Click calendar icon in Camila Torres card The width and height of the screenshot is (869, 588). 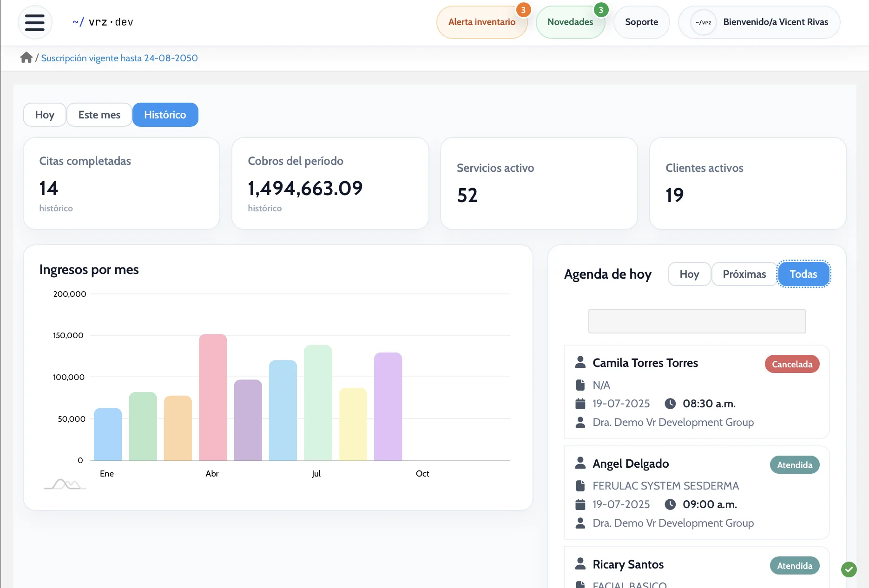pyautogui.click(x=580, y=404)
